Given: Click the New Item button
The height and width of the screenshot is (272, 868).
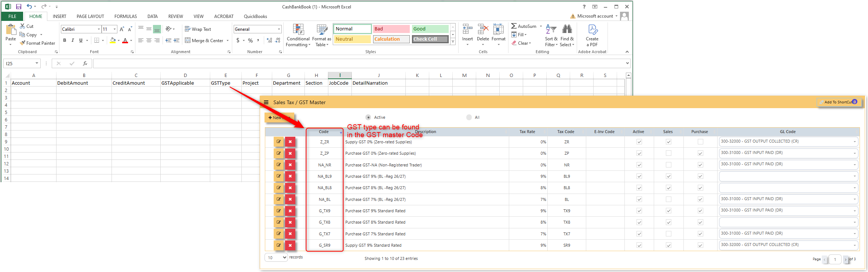Looking at the screenshot, I should point(279,118).
